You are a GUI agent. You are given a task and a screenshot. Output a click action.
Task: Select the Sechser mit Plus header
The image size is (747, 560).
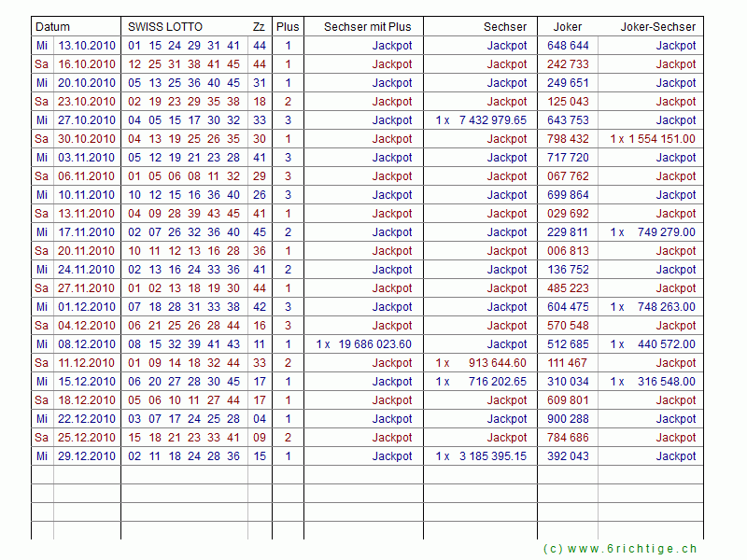click(x=367, y=27)
